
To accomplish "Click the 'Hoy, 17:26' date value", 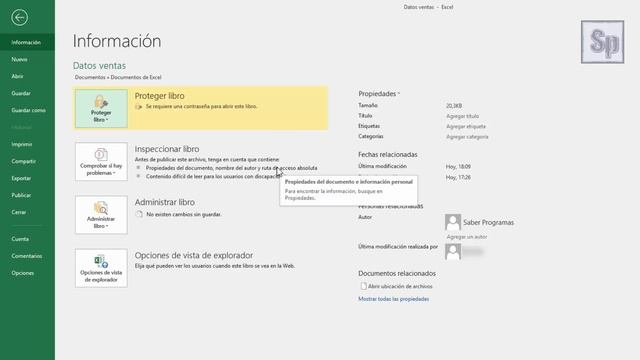I will coord(458,177).
